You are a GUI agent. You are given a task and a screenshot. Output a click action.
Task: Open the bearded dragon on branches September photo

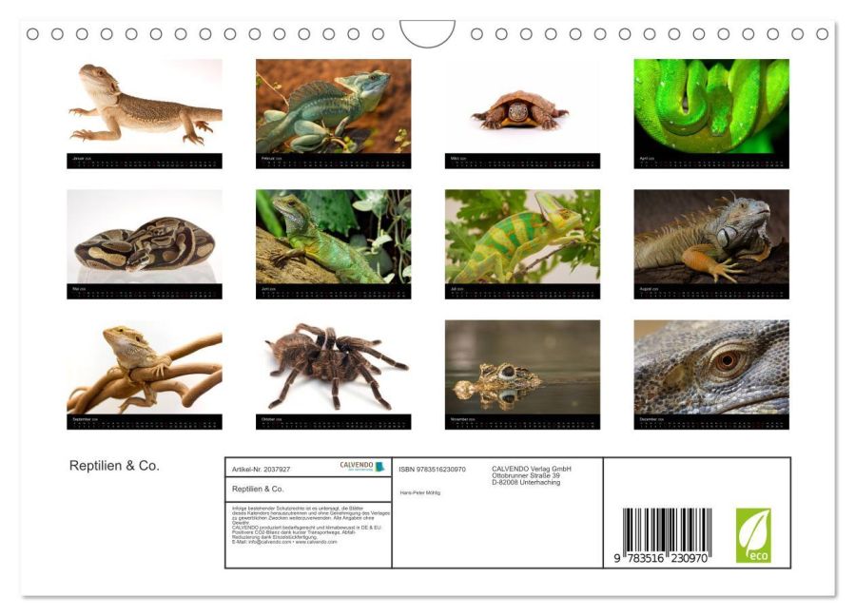(145, 368)
